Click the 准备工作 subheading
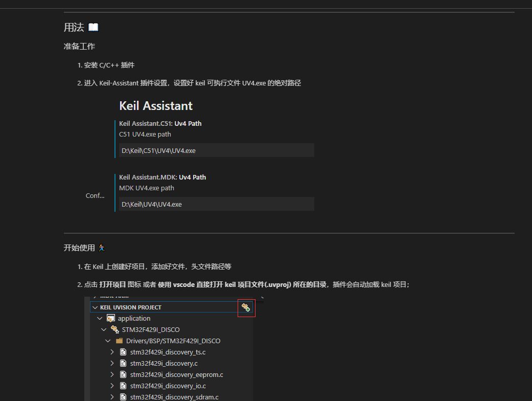 tap(79, 47)
